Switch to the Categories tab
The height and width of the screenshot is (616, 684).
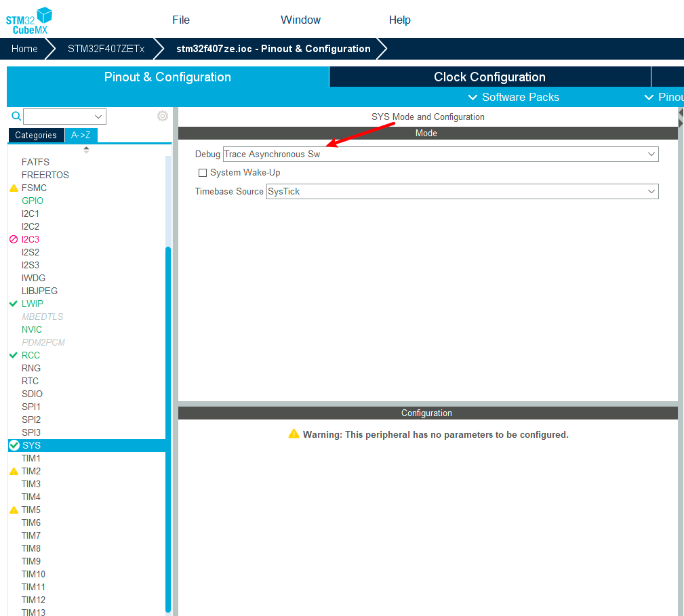coord(35,136)
